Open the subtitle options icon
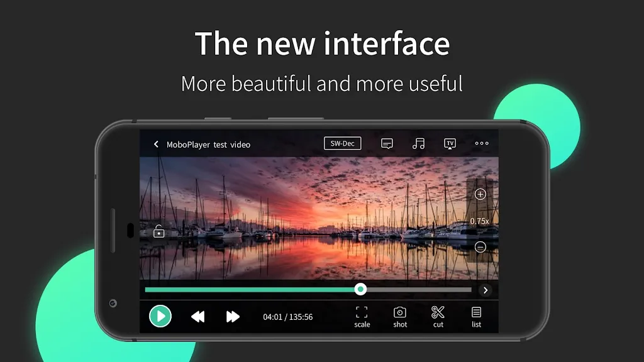Image resolution: width=644 pixels, height=362 pixels. pos(387,143)
